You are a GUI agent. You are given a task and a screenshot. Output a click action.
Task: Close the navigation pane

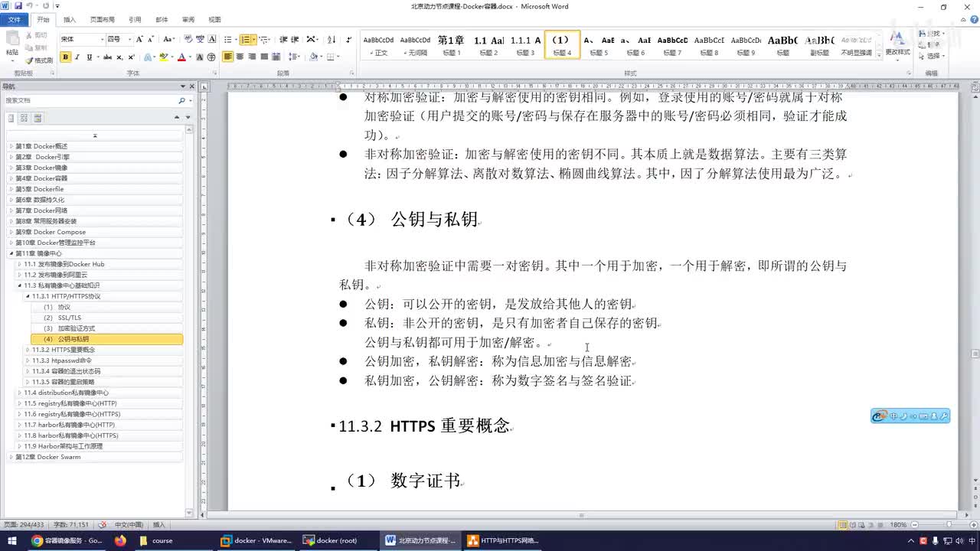pos(191,86)
